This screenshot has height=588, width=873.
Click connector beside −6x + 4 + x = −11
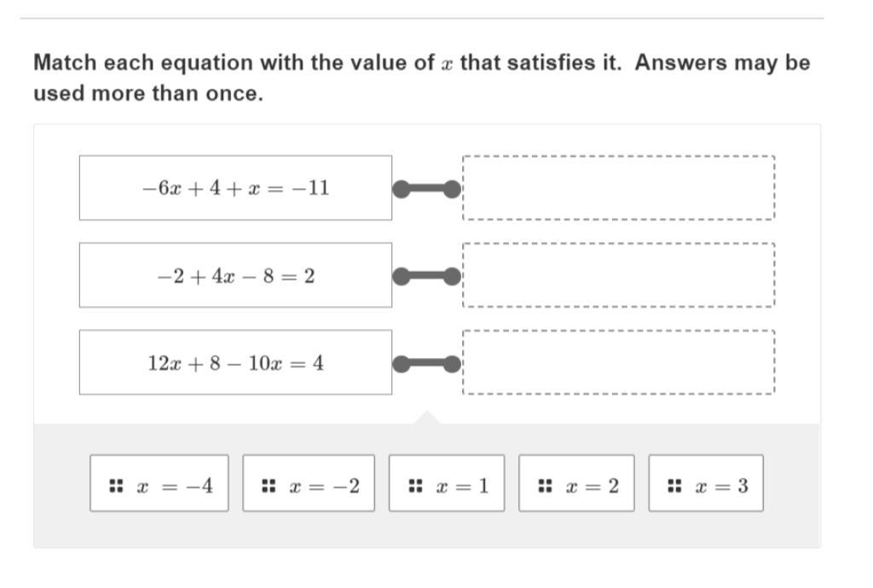(427, 189)
